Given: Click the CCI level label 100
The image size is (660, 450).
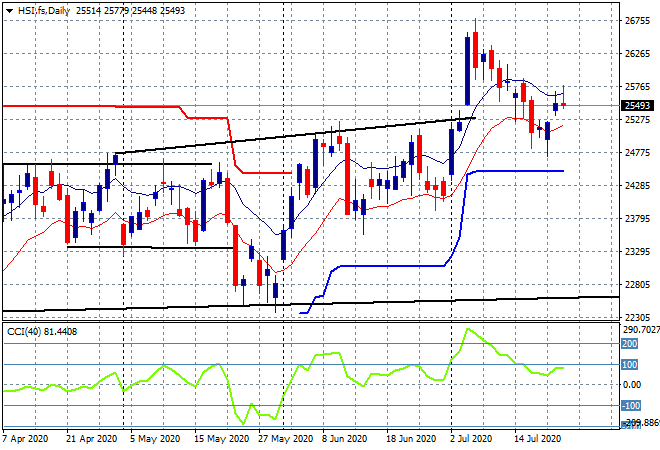Looking at the screenshot, I should (x=630, y=365).
